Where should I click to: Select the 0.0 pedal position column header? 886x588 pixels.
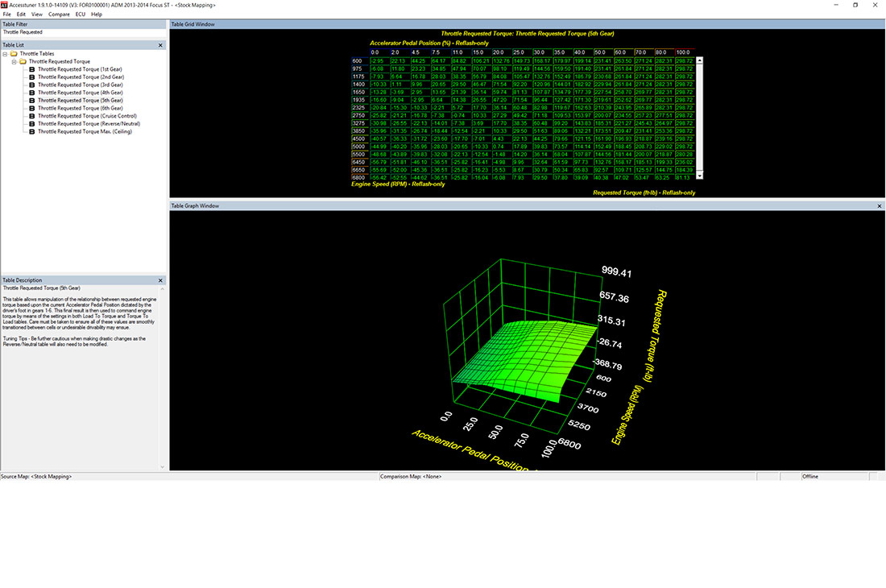(x=380, y=52)
